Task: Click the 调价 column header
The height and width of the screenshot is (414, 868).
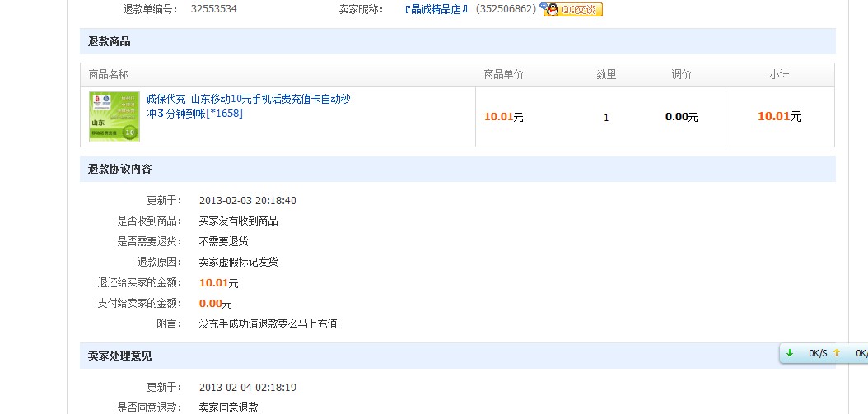Action: click(681, 75)
